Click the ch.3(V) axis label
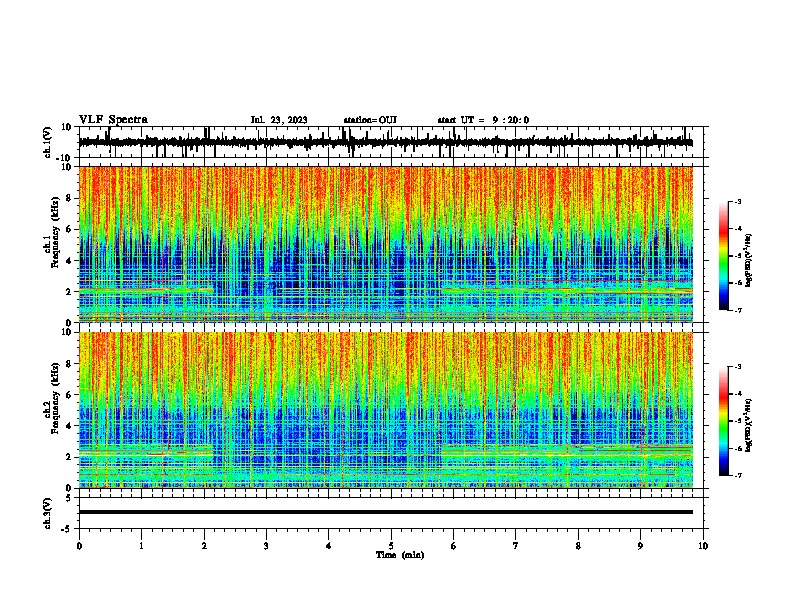 48,513
